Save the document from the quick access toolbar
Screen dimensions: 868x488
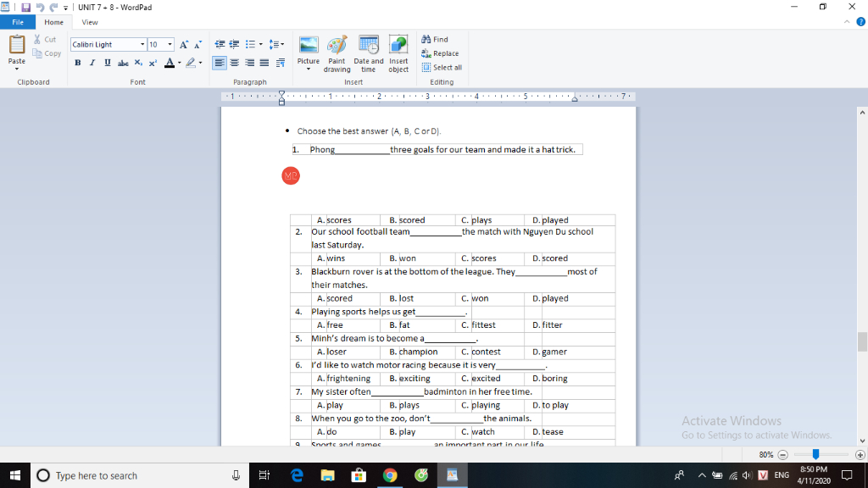(26, 7)
